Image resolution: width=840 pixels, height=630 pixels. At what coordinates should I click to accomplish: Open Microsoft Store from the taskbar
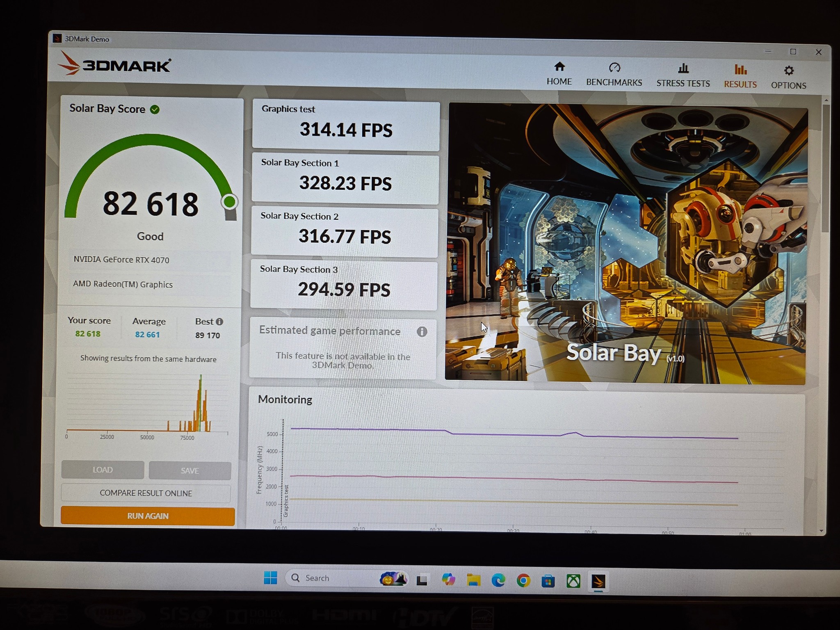(x=548, y=581)
